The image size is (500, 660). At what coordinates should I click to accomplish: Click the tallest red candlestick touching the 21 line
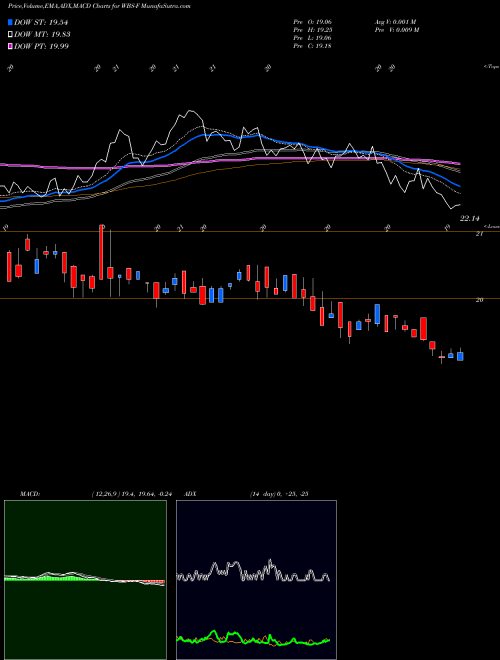(101, 252)
